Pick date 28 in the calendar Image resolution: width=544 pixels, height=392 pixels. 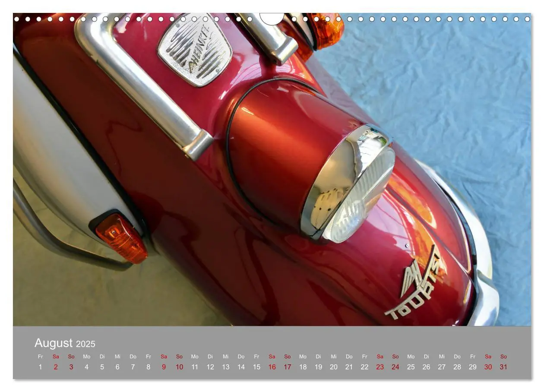pos(457,367)
